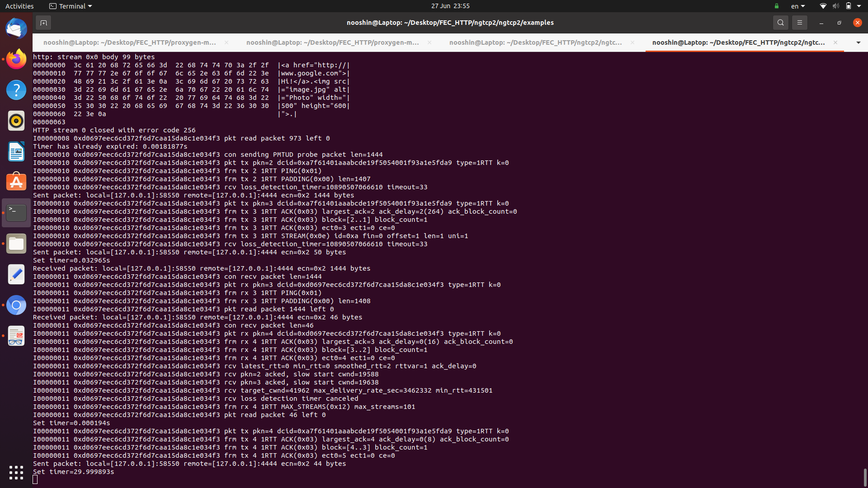Click the new tab icon in header
The height and width of the screenshot is (488, 868).
43,23
